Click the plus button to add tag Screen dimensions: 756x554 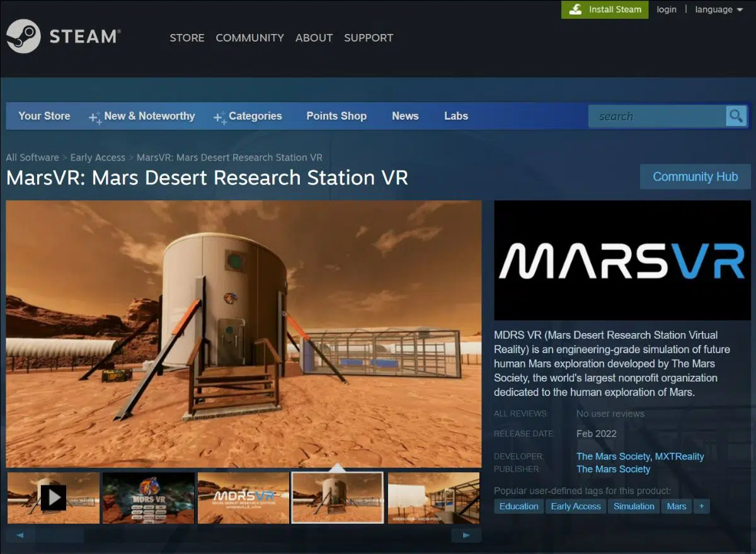click(x=701, y=506)
